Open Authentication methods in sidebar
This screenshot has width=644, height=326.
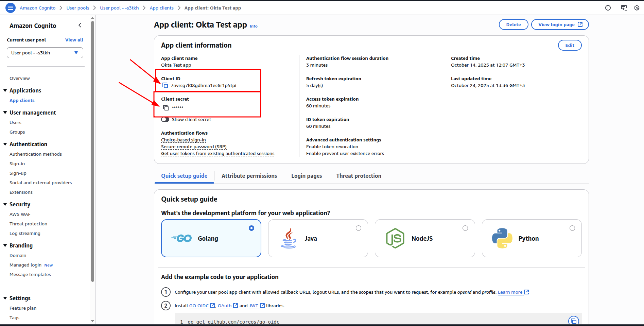(36, 154)
